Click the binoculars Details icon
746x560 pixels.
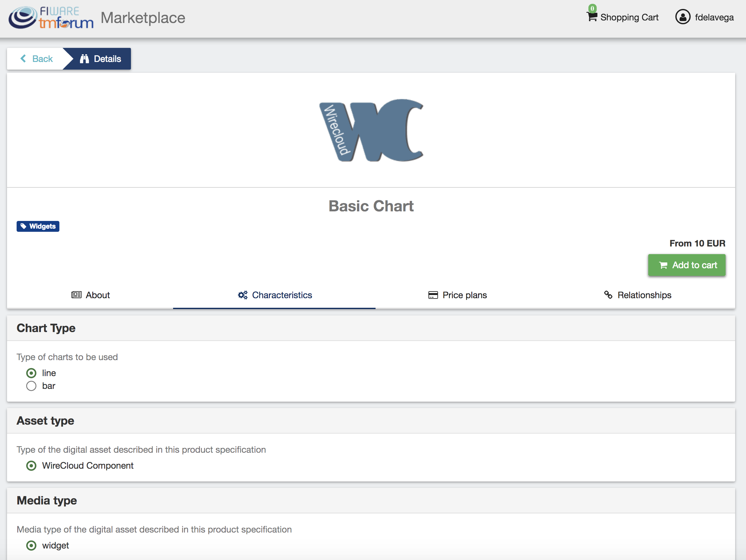(x=84, y=59)
